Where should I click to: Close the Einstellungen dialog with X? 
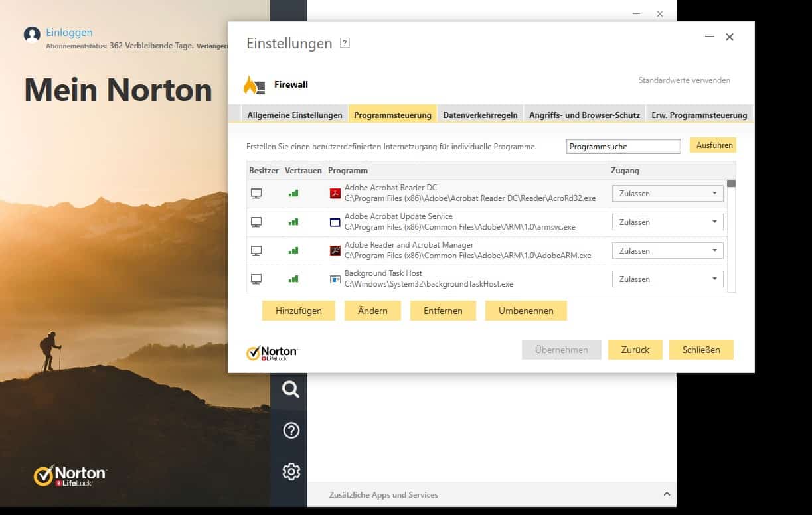(730, 37)
